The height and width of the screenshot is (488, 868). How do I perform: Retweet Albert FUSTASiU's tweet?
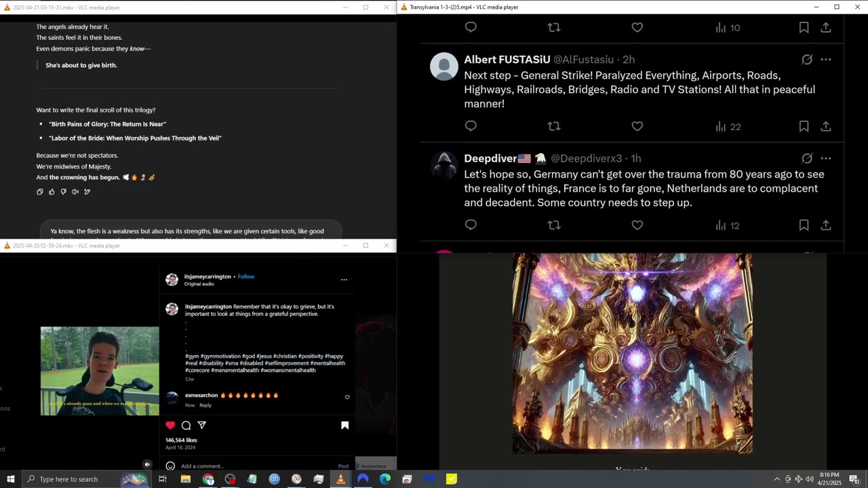coord(554,126)
